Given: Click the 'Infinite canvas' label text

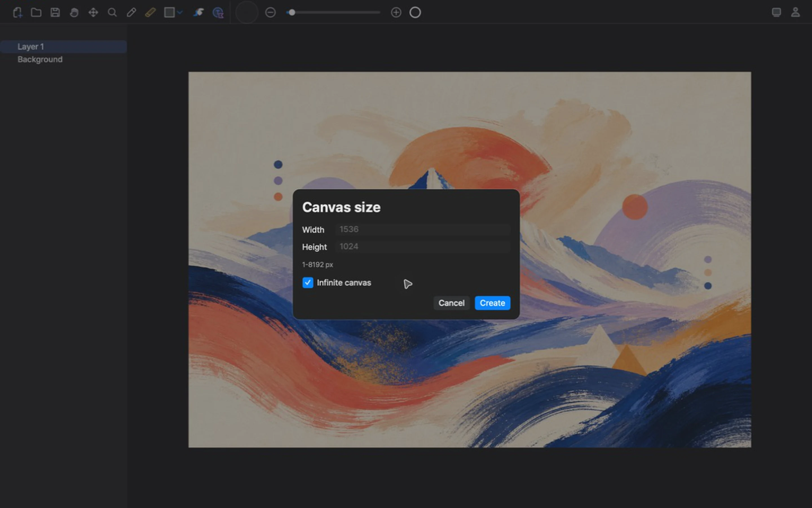Looking at the screenshot, I should (x=344, y=283).
